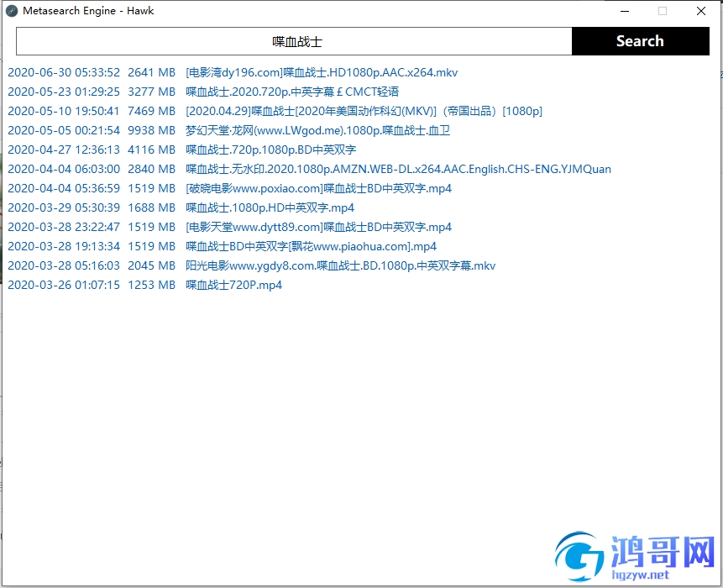Click timestamp 2020-04-27 12:36:13
Viewport: 723px width, 588px height.
[64, 150]
